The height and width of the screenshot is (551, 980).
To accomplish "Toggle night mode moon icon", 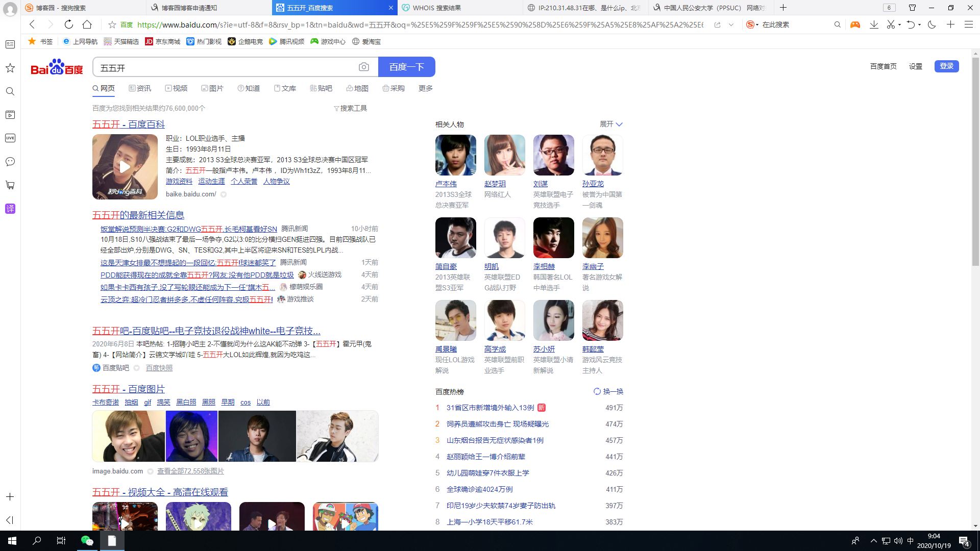I will pyautogui.click(x=932, y=24).
